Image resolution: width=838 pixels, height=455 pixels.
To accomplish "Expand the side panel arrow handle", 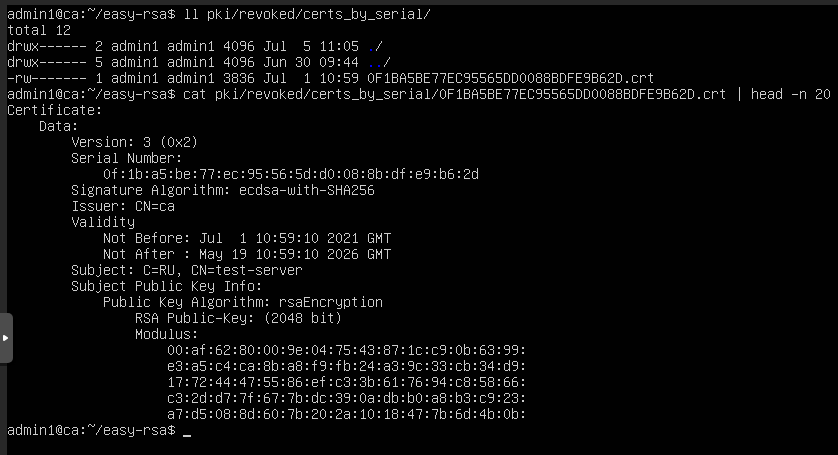I will 5,338.
